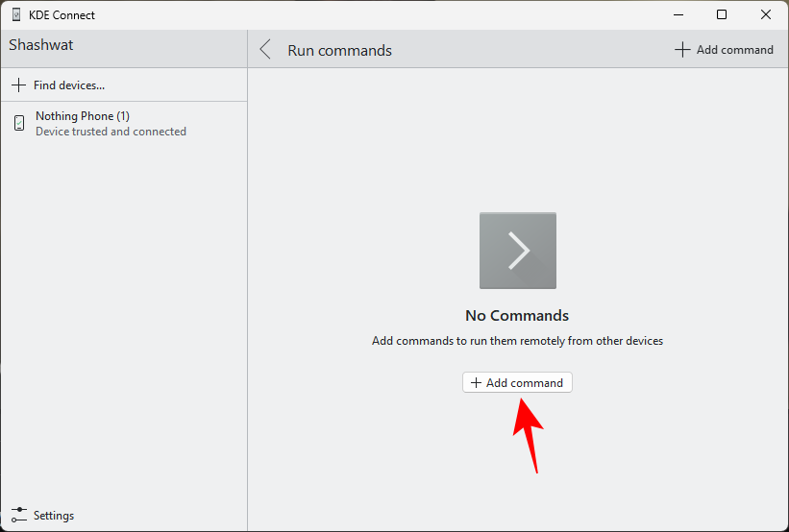Click the "No Commands" heading text
This screenshot has width=789, height=532.
(x=517, y=315)
